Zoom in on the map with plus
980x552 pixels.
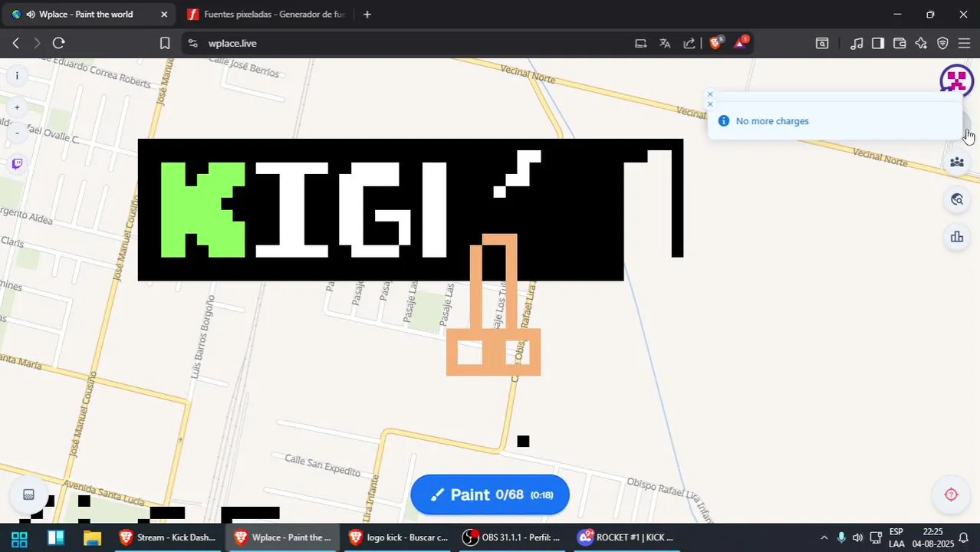17,107
